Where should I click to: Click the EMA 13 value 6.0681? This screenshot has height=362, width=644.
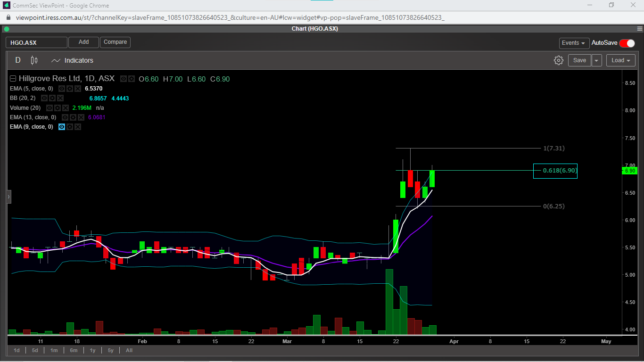97,117
